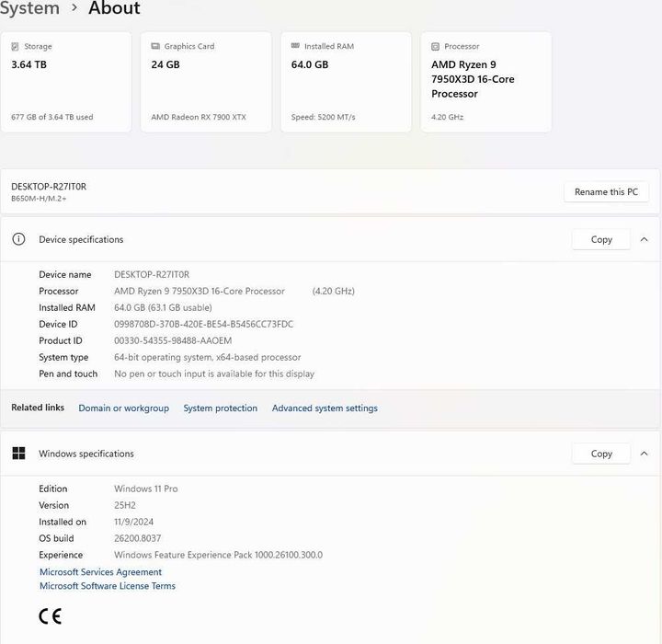Open the Domain or workgroup link
662x644 pixels.
coord(123,408)
